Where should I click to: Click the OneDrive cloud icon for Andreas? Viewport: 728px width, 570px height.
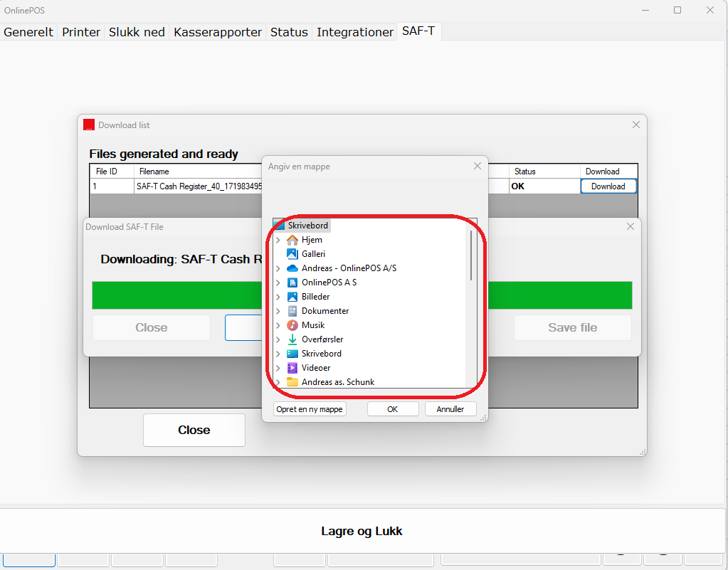(x=292, y=268)
